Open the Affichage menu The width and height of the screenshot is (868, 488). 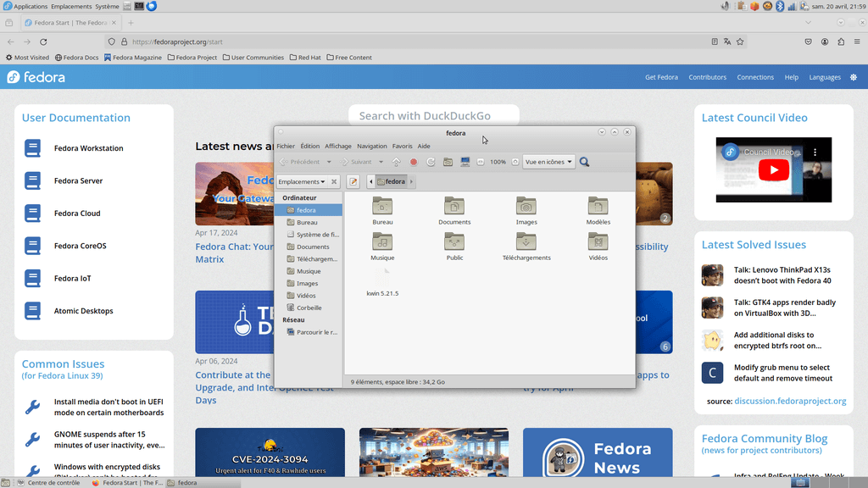pos(338,146)
